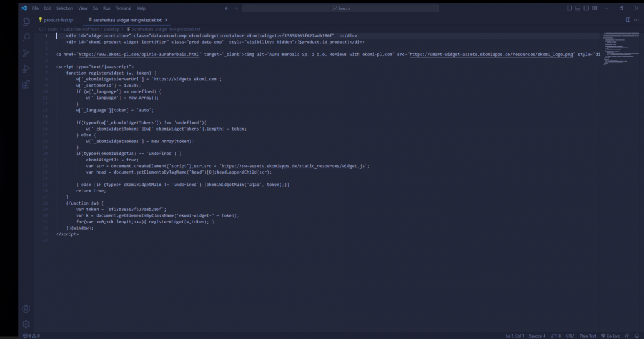Open the notifications bell in status bar
Image resolution: width=644 pixels, height=339 pixels.
click(637, 336)
